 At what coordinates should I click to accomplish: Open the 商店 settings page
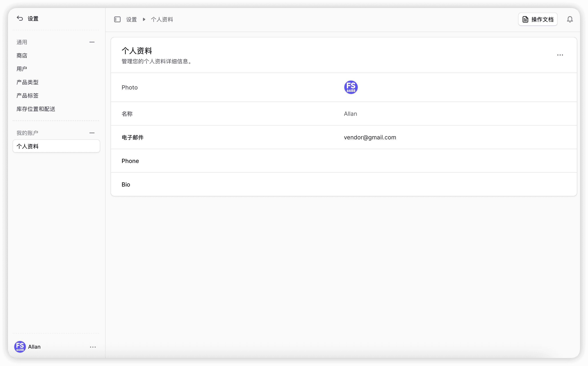click(22, 55)
